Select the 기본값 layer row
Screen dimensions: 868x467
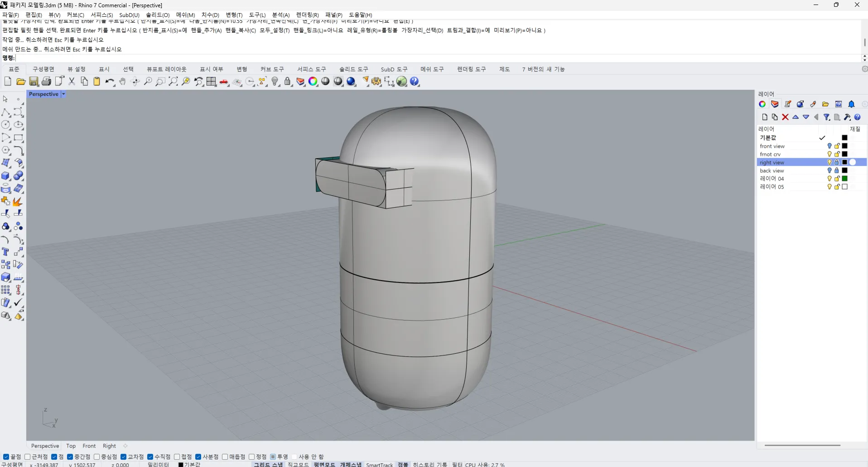(x=811, y=138)
